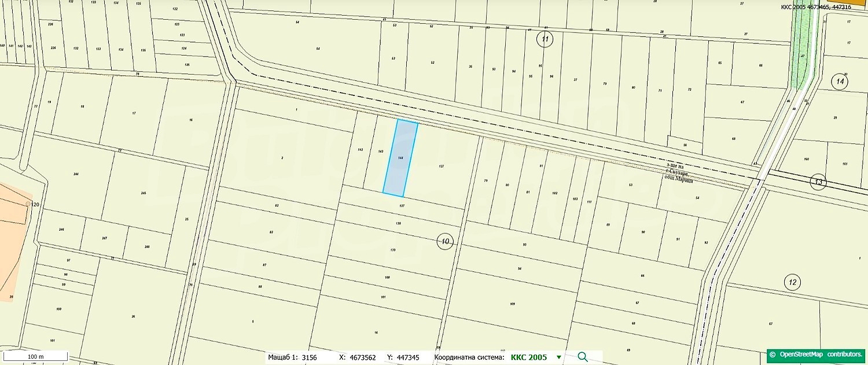
Task: Select parcel 245 on the map
Action: (144, 194)
